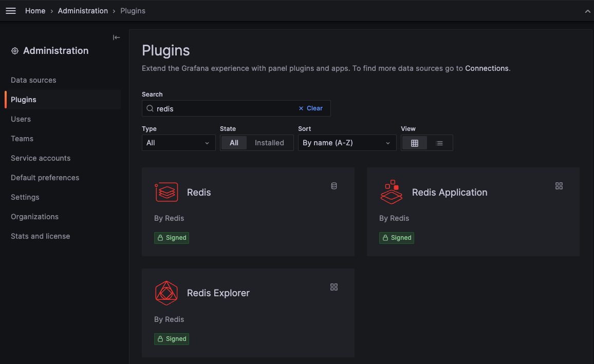Open Service accounts page
This screenshot has width=594, height=364.
click(x=41, y=158)
